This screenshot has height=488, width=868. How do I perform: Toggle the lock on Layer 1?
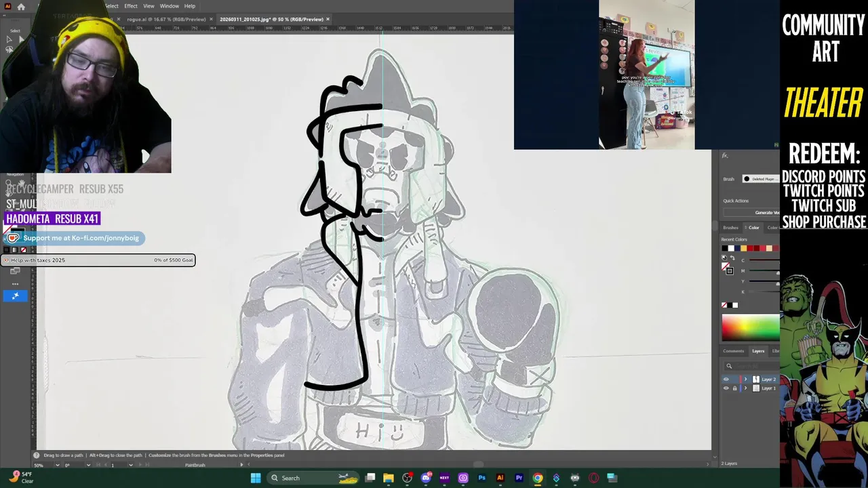click(734, 388)
